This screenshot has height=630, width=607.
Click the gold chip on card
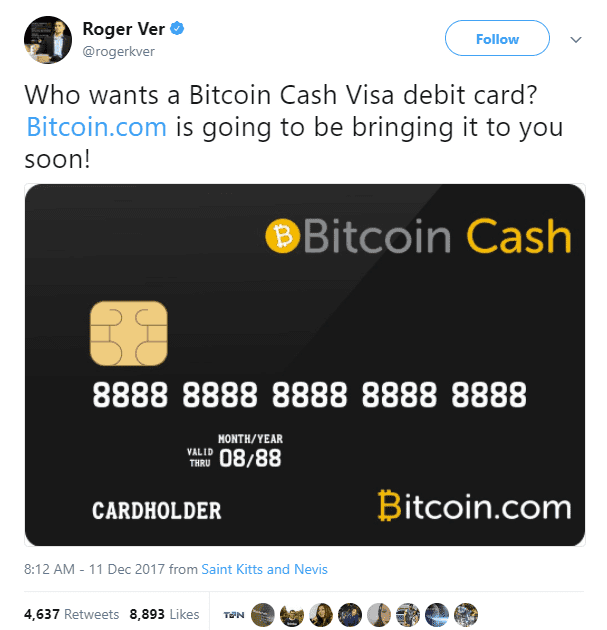coord(129,333)
